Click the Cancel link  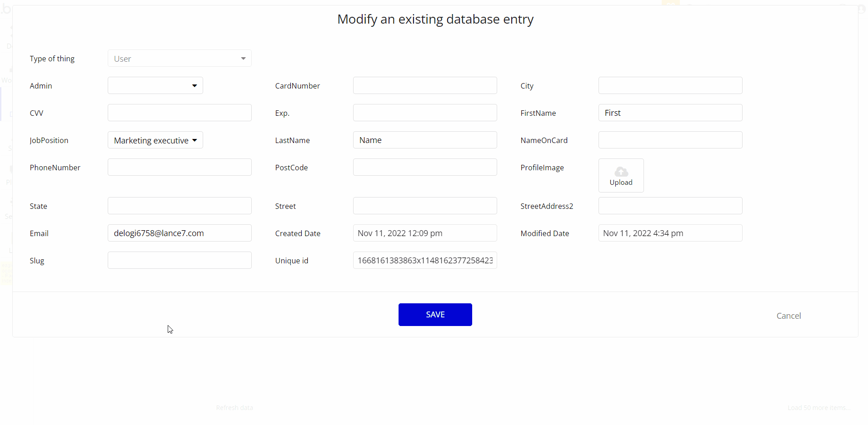(x=788, y=316)
